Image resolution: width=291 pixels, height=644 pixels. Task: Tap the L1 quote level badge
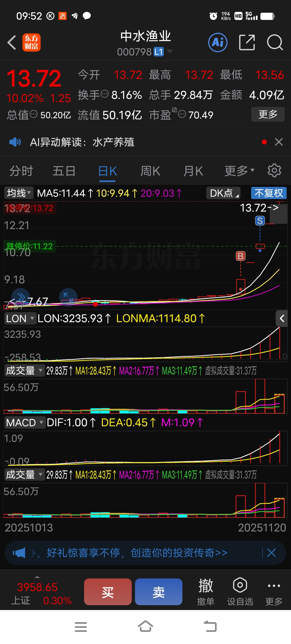pyautogui.click(x=159, y=52)
